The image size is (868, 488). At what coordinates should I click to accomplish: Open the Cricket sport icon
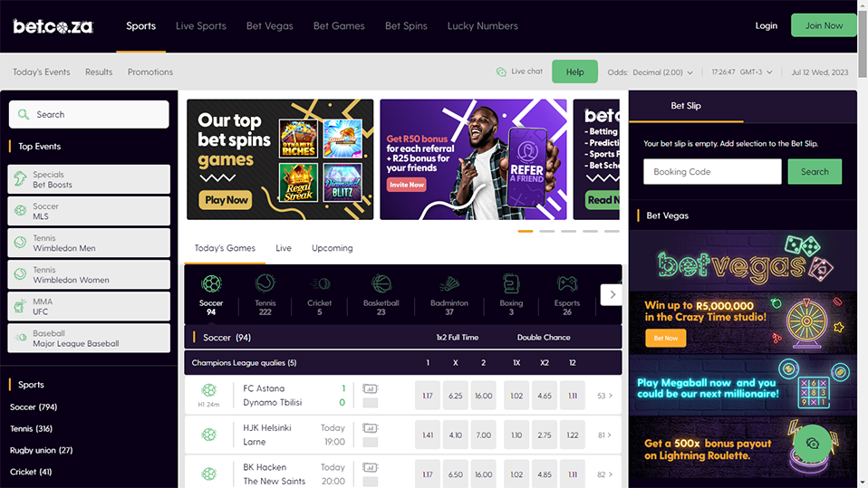click(x=320, y=284)
